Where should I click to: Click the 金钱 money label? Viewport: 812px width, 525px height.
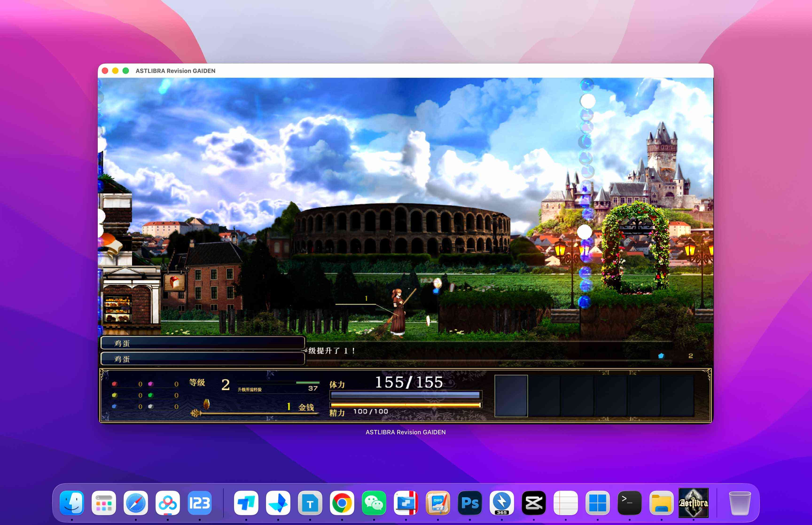pos(306,407)
